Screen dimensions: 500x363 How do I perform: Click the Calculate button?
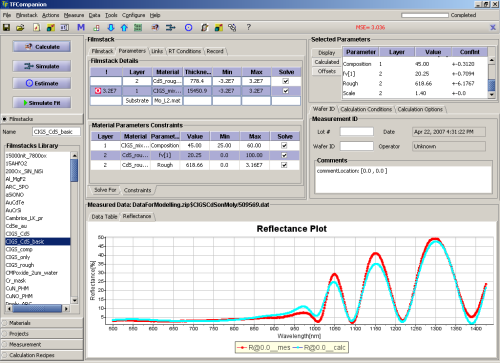pos(42,47)
